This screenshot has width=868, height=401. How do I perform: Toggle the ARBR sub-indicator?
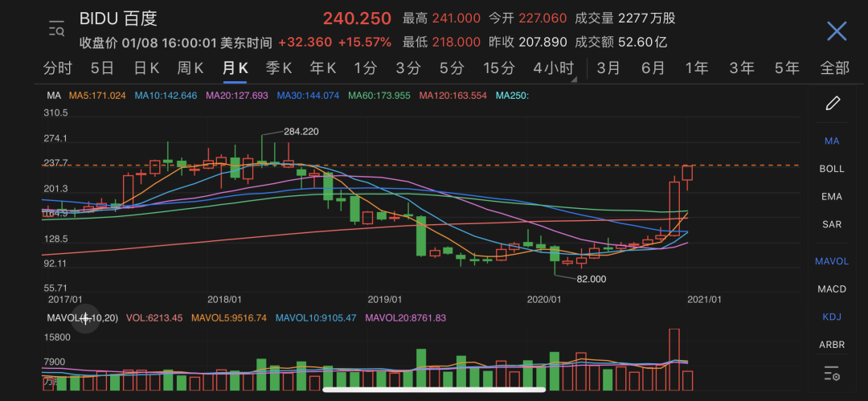(832, 345)
